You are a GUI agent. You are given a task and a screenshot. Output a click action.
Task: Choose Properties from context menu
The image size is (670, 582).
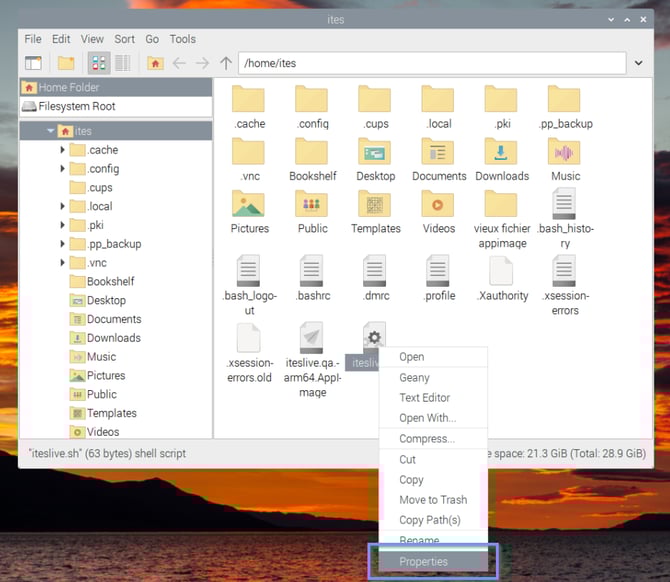(423, 562)
